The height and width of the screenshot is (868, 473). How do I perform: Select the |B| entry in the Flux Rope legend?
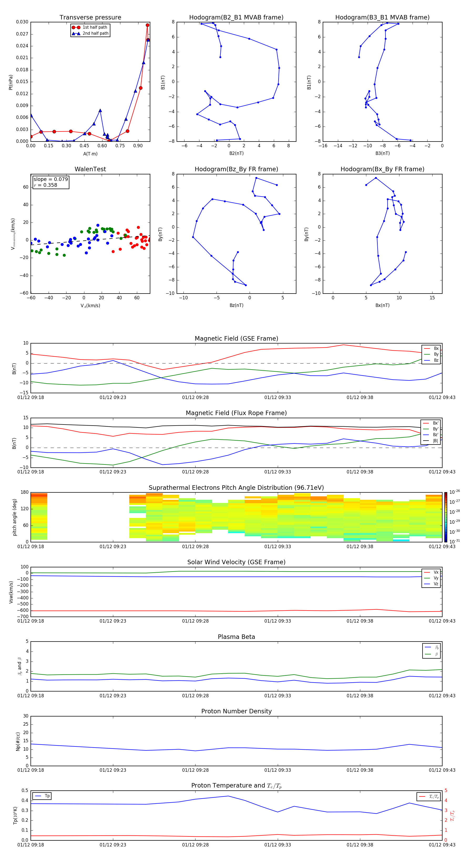431,441
